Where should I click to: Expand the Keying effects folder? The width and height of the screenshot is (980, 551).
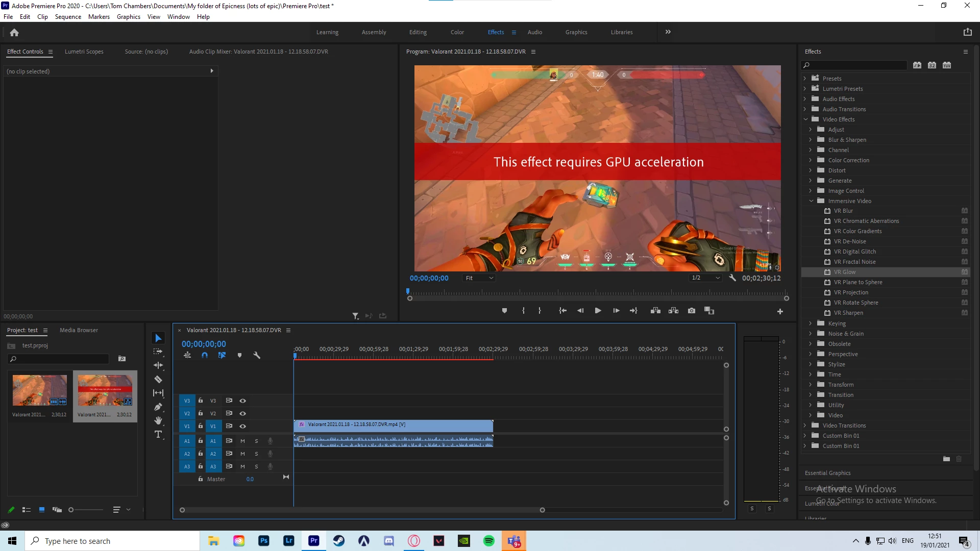pyautogui.click(x=810, y=323)
